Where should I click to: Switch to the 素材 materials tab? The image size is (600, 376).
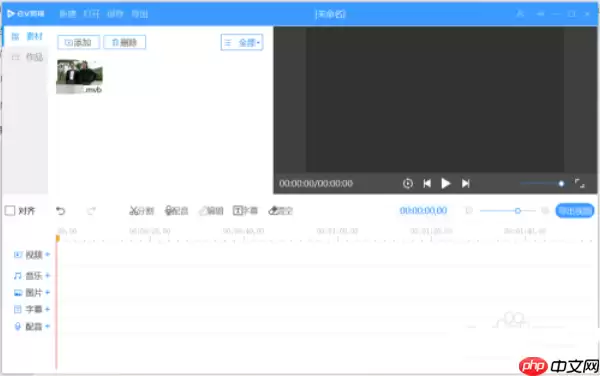coord(27,36)
